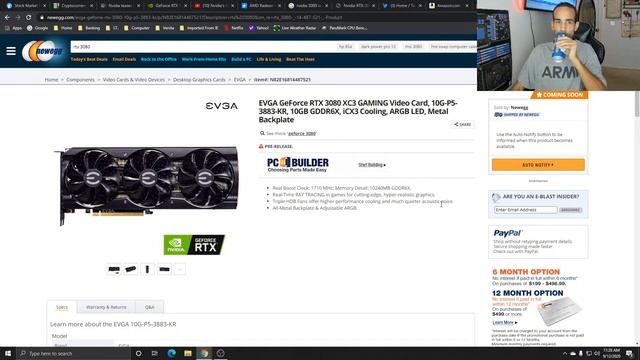Click the Cortana circle icon

click(138, 353)
